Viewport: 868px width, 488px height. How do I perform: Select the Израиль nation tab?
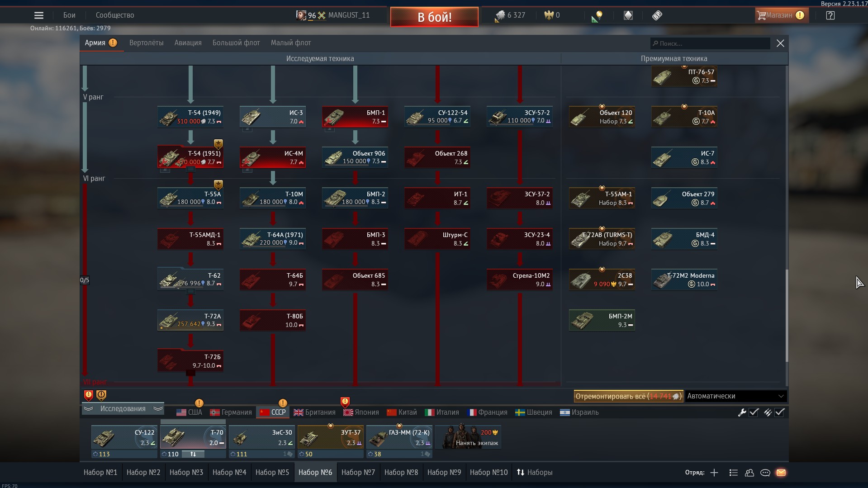pos(579,412)
